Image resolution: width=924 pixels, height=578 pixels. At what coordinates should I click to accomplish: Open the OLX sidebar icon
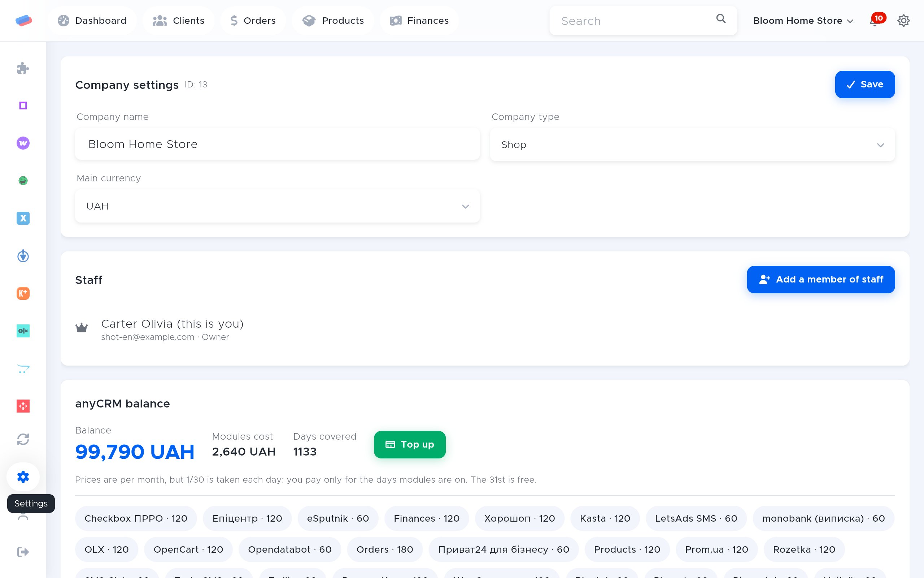[x=23, y=331]
